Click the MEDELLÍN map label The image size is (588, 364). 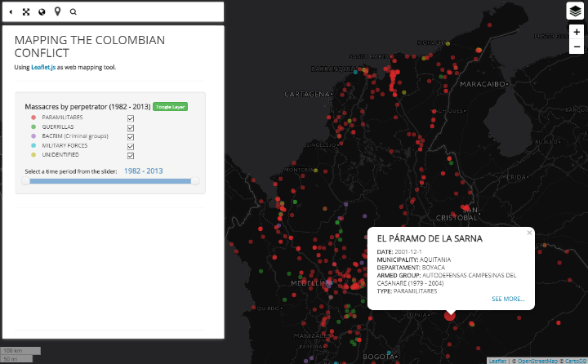[310, 283]
